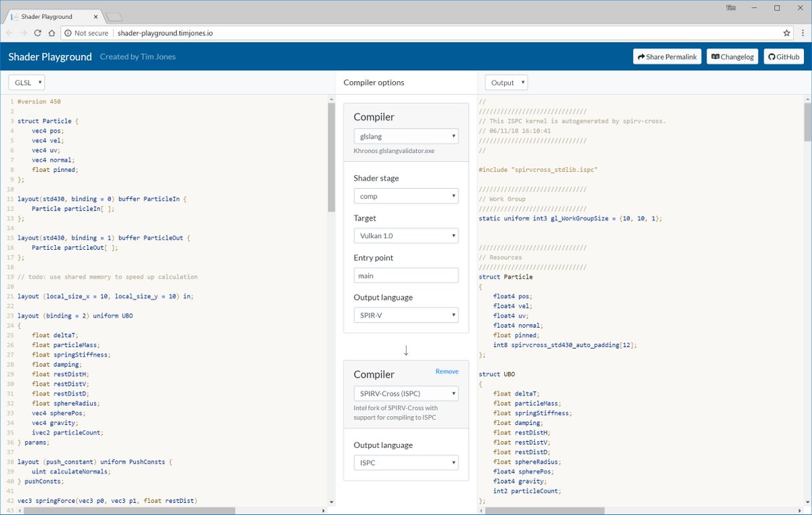812x515 pixels.
Task: Open ISPC output language dropdown
Action: 406,463
